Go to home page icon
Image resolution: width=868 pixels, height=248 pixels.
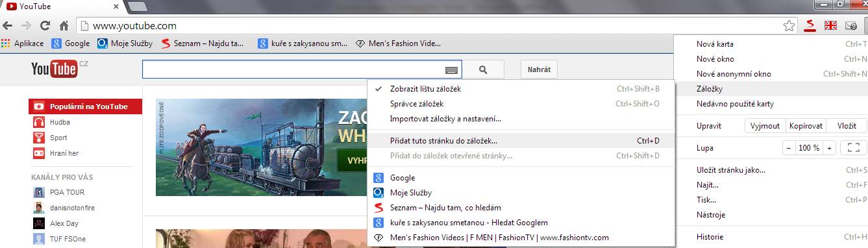pyautogui.click(x=64, y=26)
